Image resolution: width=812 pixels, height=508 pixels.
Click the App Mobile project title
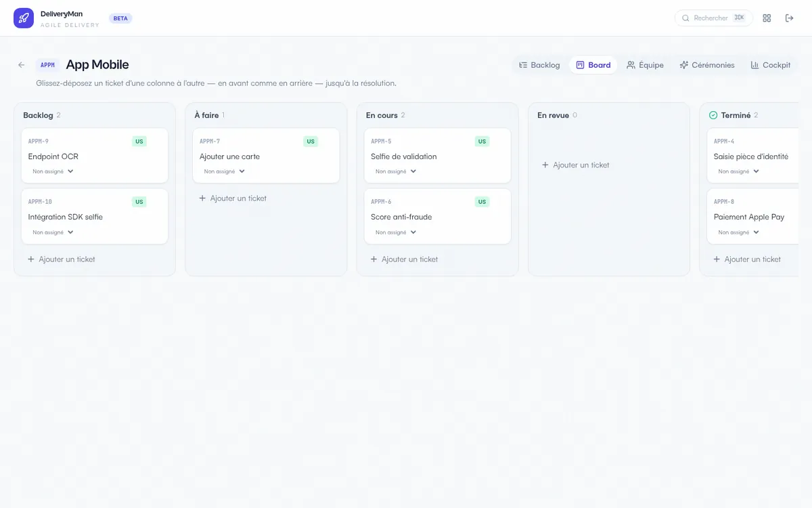click(x=97, y=65)
